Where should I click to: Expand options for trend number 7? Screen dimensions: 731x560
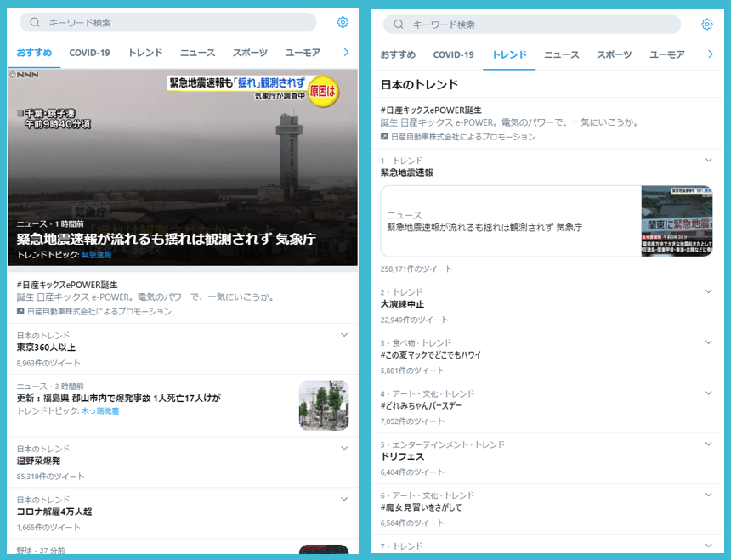709,546
